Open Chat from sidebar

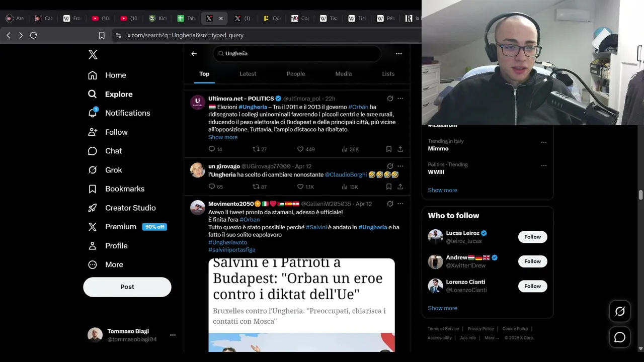(x=105, y=151)
